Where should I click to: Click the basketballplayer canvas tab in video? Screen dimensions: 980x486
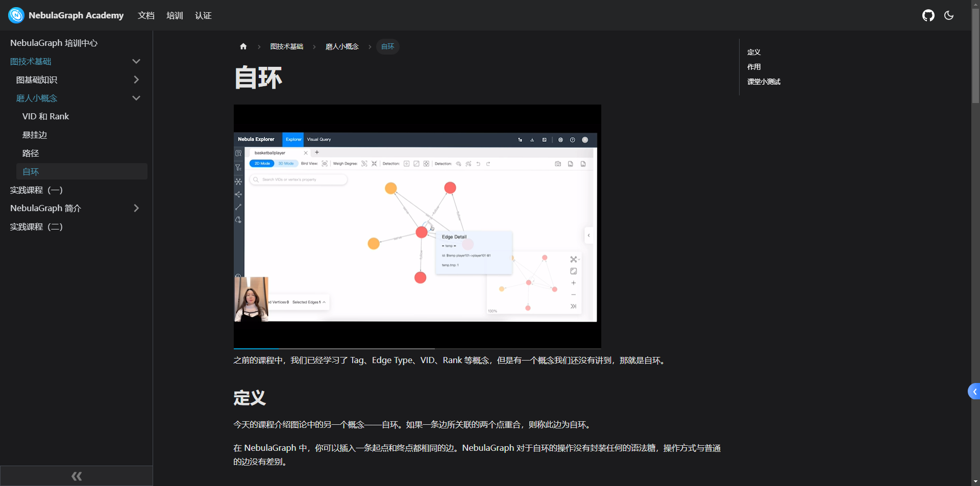coord(270,153)
